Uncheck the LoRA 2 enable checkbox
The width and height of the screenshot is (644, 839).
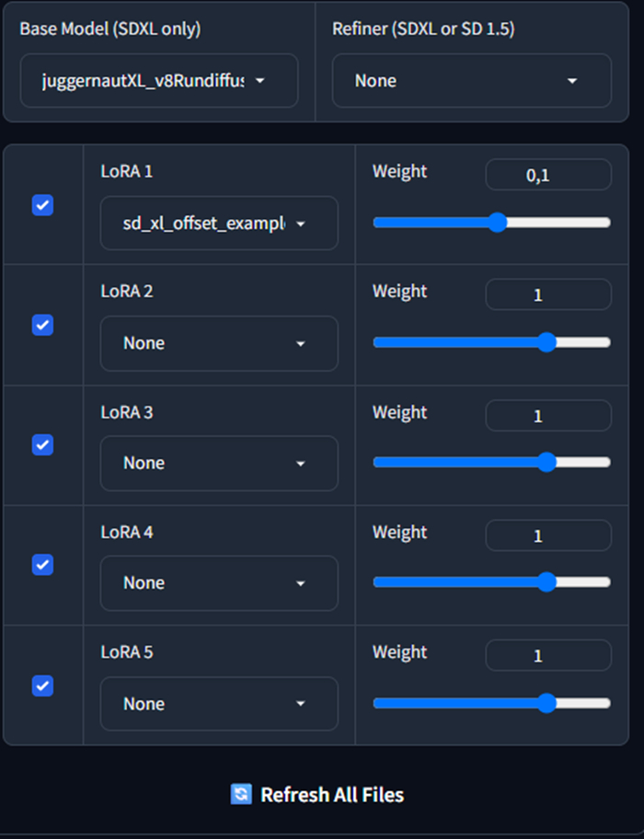click(42, 325)
